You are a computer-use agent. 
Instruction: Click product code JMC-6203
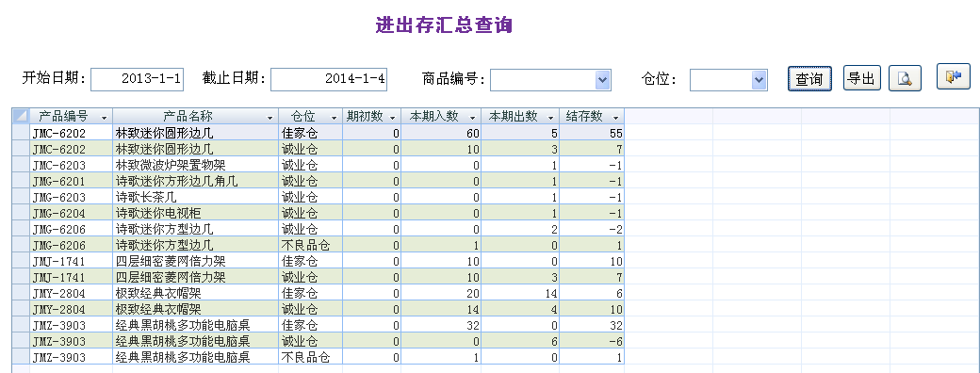58,165
